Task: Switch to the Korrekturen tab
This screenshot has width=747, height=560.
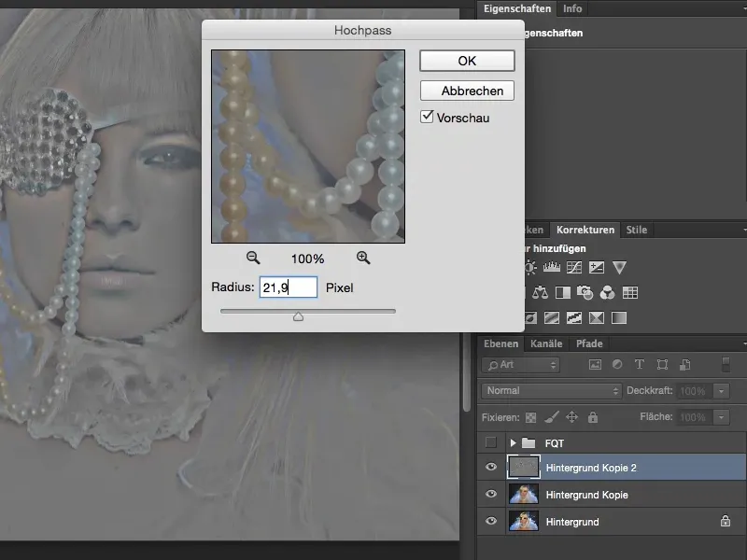Action: pyautogui.click(x=585, y=230)
